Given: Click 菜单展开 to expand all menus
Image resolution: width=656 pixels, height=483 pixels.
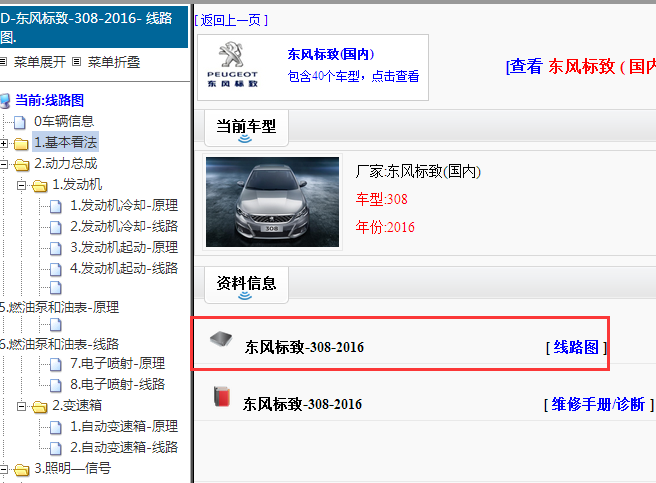Looking at the screenshot, I should (40, 62).
